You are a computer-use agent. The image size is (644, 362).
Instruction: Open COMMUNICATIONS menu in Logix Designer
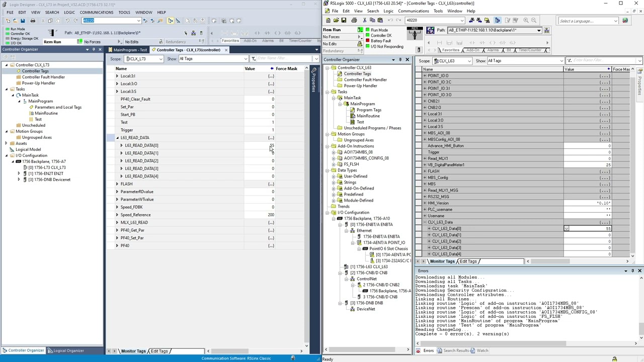click(x=96, y=12)
